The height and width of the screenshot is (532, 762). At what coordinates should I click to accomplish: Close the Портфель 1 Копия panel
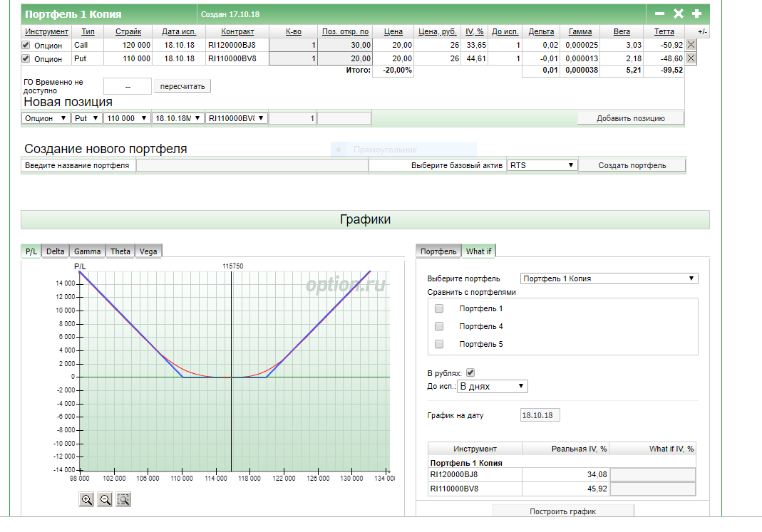(x=679, y=14)
